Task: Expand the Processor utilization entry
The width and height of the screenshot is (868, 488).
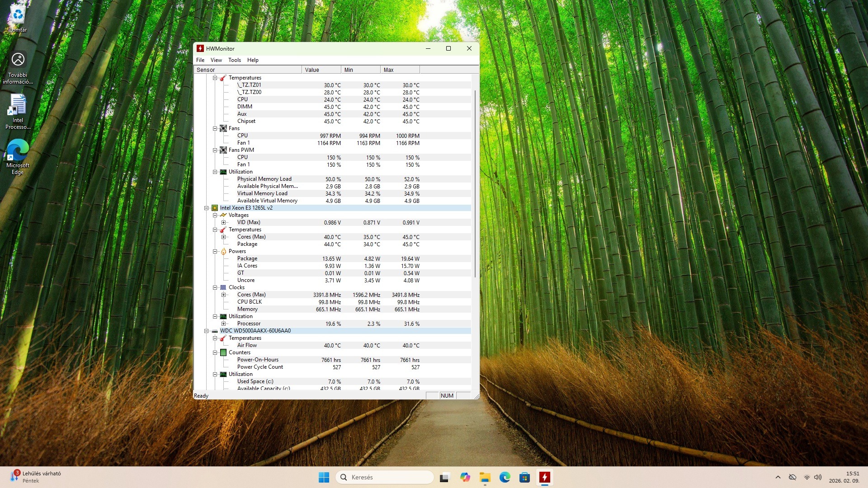Action: pos(223,324)
